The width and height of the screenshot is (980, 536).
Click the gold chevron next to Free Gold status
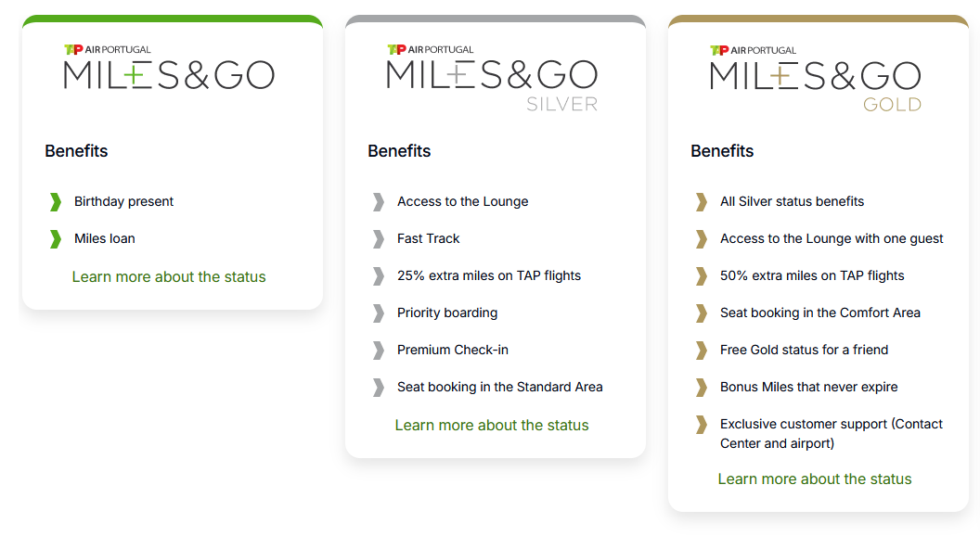[x=702, y=350]
